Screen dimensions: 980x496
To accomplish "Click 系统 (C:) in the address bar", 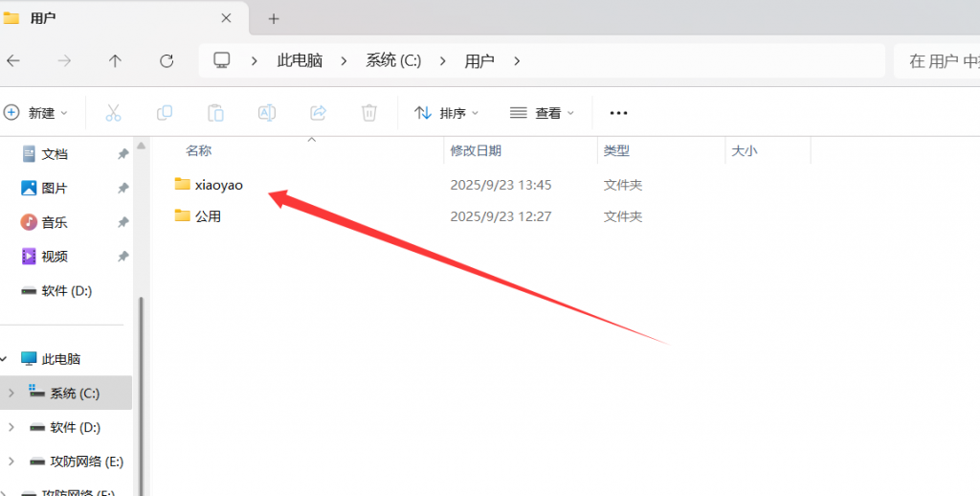I will coord(393,60).
